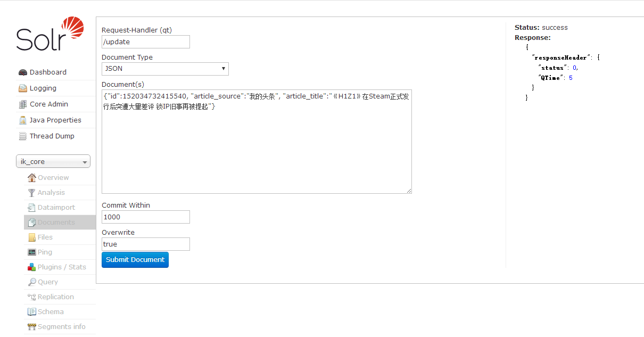Click the Core Admin server icon

point(23,104)
